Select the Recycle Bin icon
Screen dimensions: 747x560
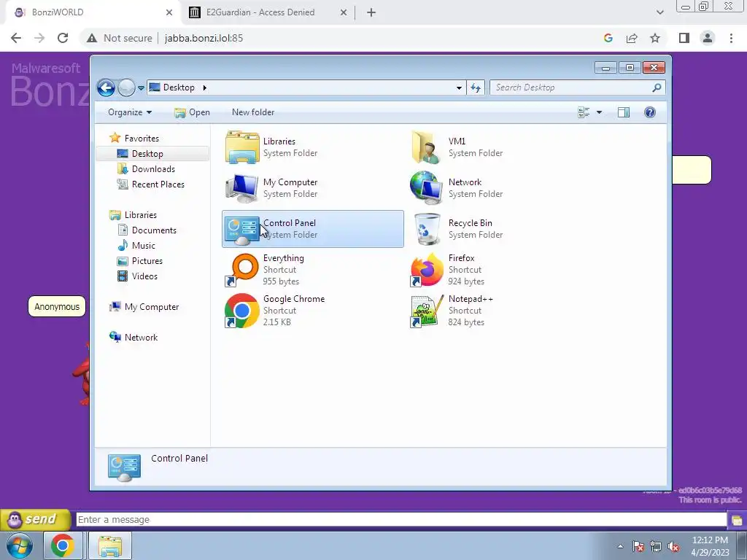(x=426, y=229)
